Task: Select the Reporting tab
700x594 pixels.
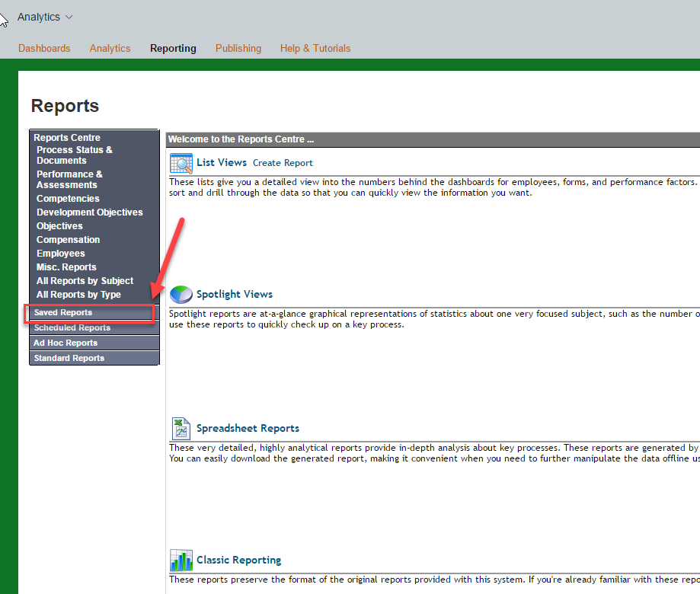Action: pyautogui.click(x=173, y=48)
